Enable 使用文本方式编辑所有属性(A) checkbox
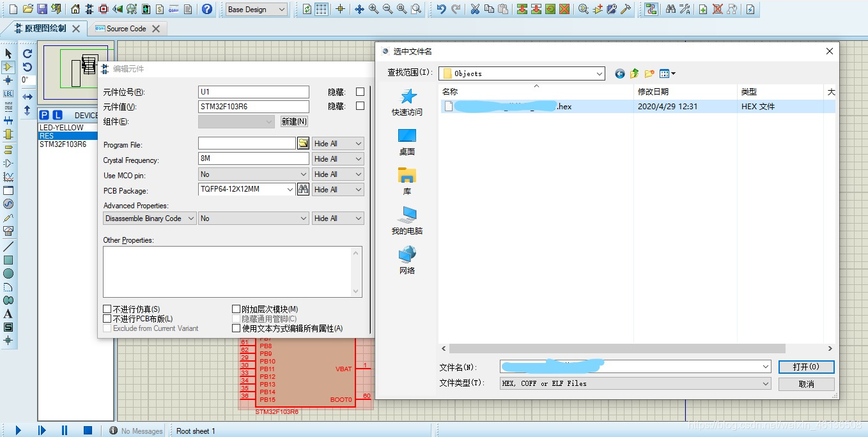Viewport: 868px width, 437px height. [x=236, y=328]
